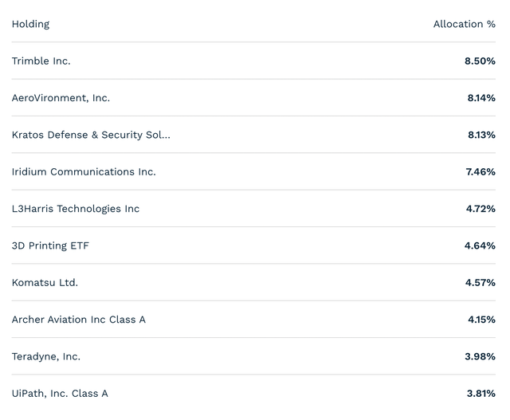This screenshot has width=510, height=420.
Task: Click the 4.64% allocation value
Action: 480,245
